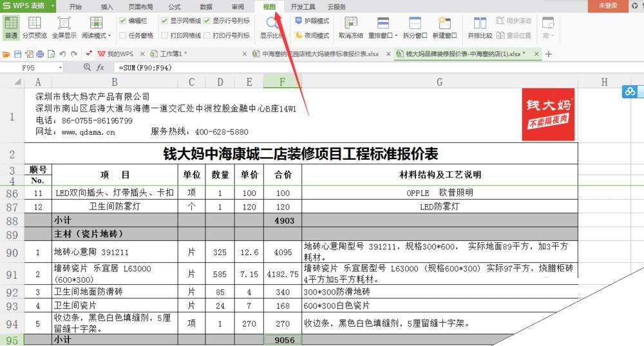
Task: Select subtotal cell showing 4903
Action: (283, 220)
